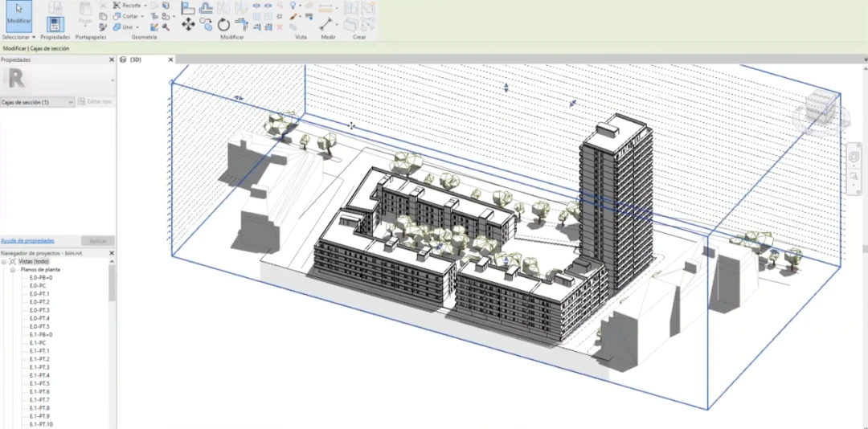Viewport: 868px width, 429px height.
Task: Click the Pin element icon
Action: point(279,16)
